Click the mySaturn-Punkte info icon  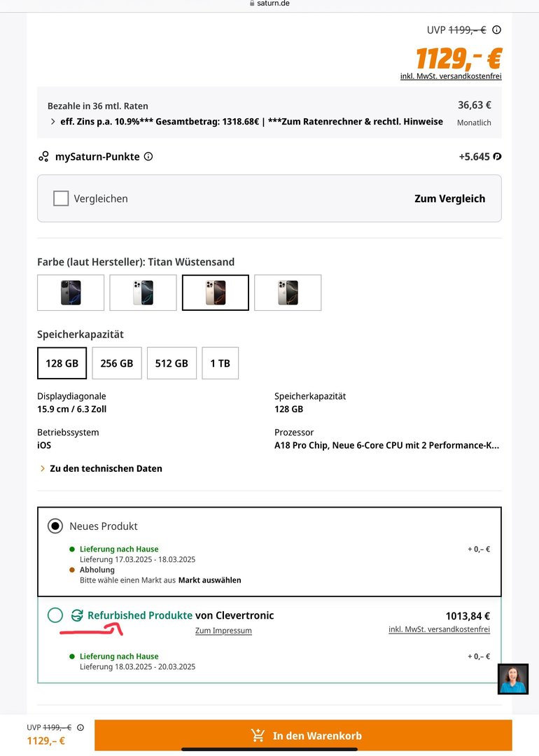tap(148, 157)
